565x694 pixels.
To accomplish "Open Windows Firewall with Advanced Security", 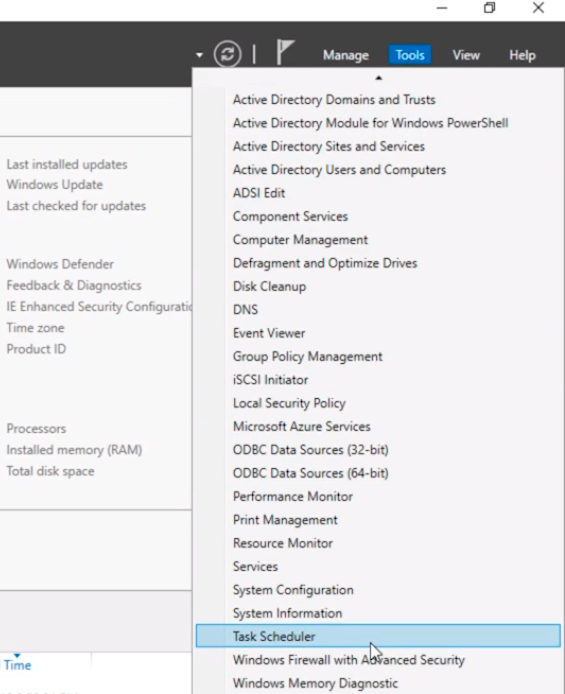I will pos(349,660).
